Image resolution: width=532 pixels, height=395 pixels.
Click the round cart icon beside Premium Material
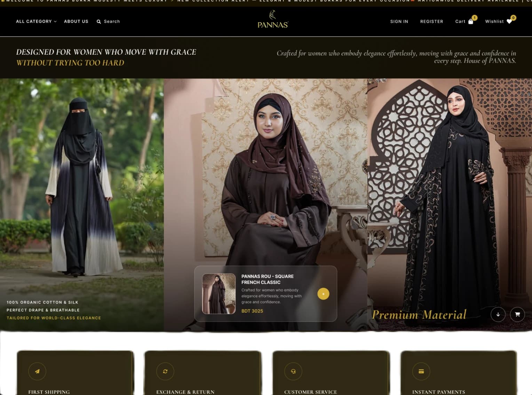click(517, 315)
